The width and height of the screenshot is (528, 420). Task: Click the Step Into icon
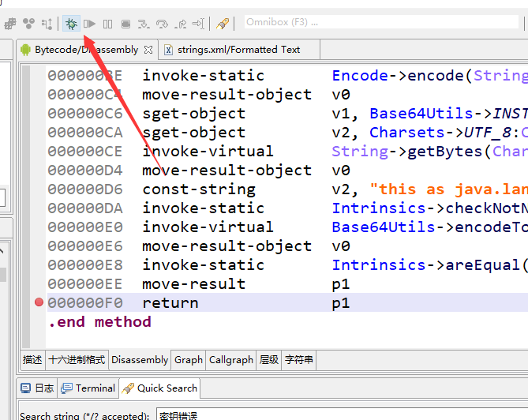(x=144, y=24)
